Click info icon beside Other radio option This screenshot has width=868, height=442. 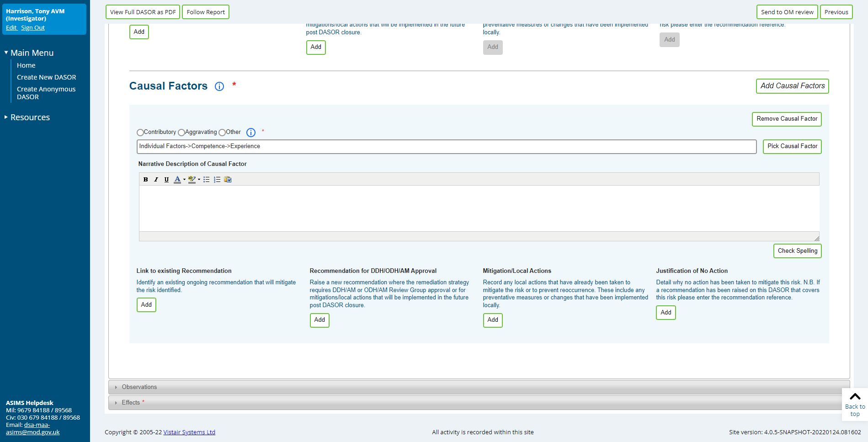[x=251, y=133]
